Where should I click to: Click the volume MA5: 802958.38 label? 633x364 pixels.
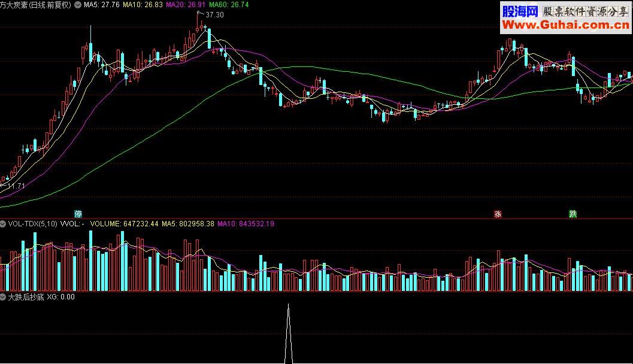coord(187,223)
